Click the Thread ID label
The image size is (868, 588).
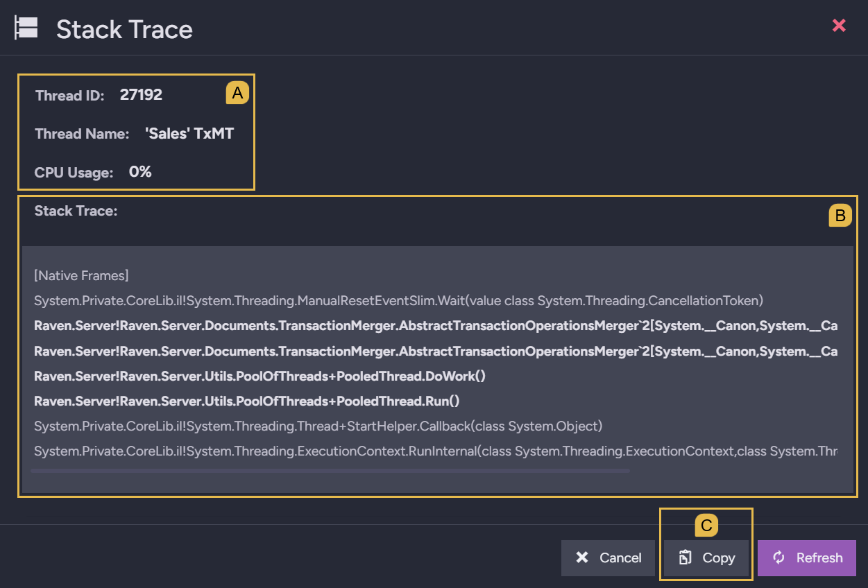(69, 96)
